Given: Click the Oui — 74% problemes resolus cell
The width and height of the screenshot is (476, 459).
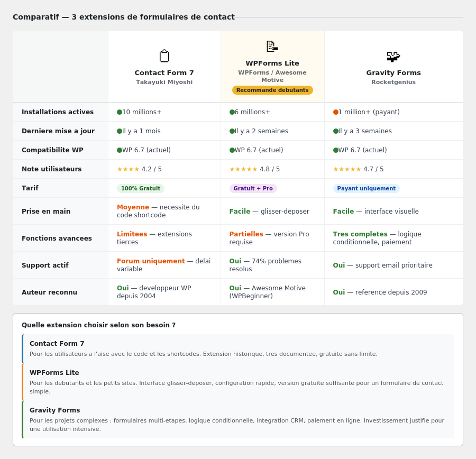Looking at the screenshot, I should 272,265.
